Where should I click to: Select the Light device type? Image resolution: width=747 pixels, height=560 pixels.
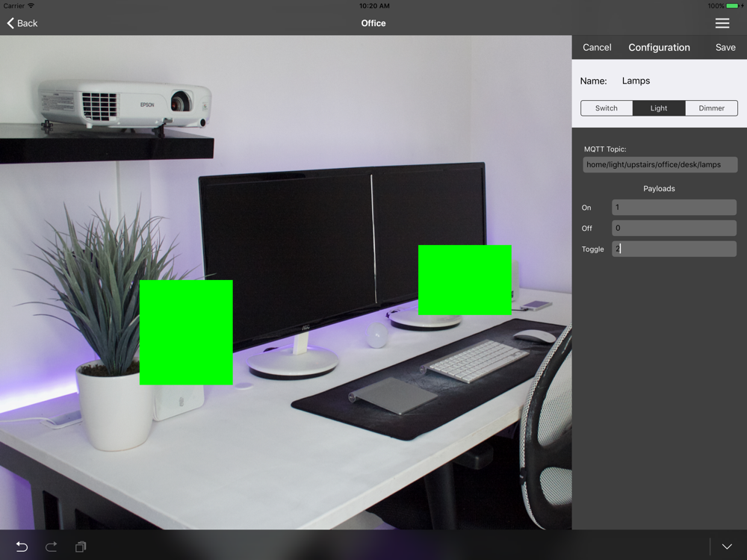[659, 108]
